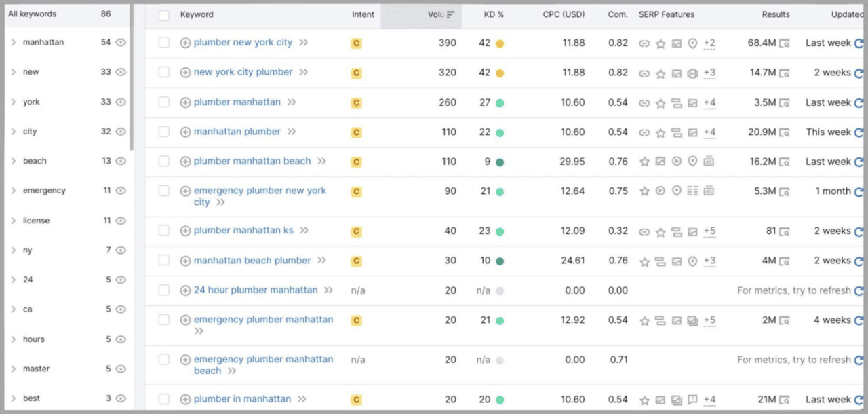The height and width of the screenshot is (414, 868).
Task: Click the "+2" SERP features expander in first row
Action: [x=709, y=43]
